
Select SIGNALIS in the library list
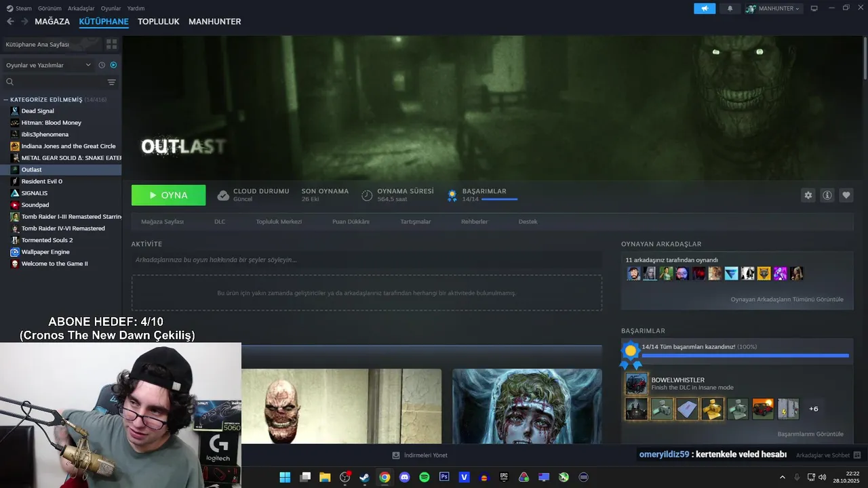[x=34, y=193]
